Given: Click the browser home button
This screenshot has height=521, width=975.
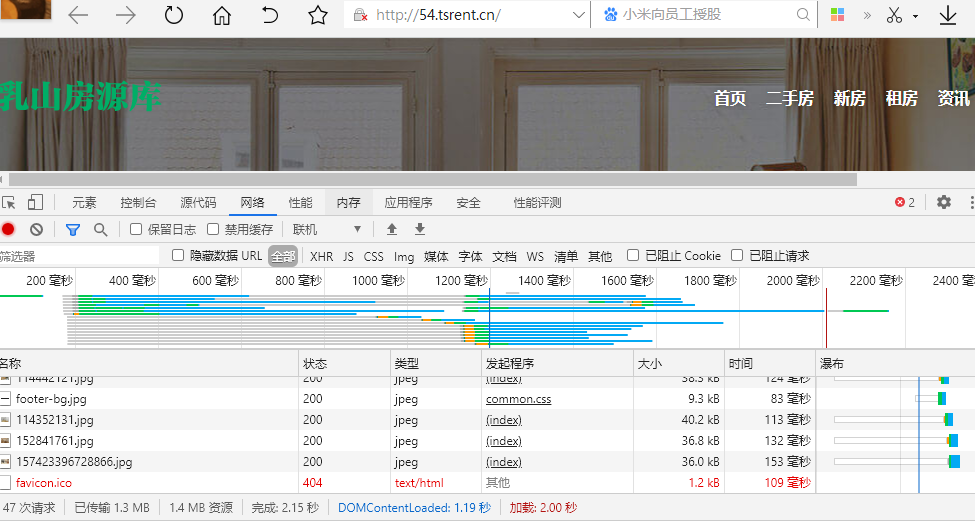Looking at the screenshot, I should coord(222,15).
